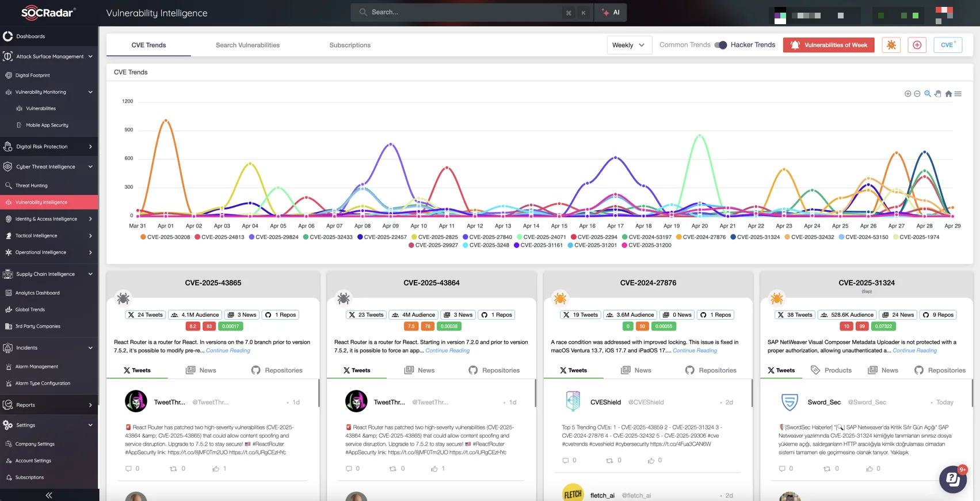980x501 pixels.
Task: Select the chart magnifier selection-zoom tool
Action: click(928, 94)
